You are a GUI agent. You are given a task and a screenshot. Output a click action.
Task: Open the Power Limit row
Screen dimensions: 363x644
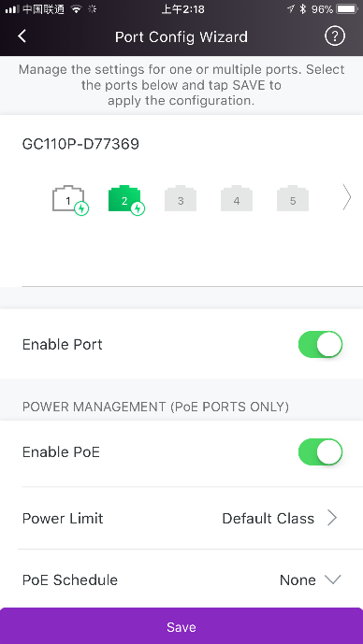pos(181,519)
